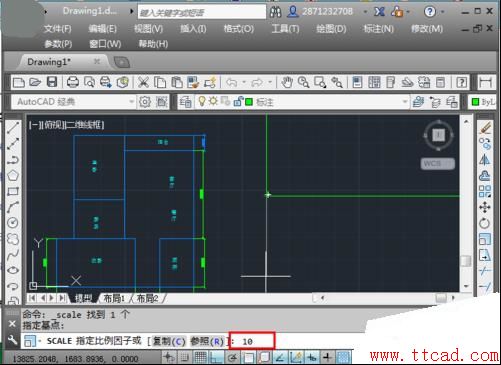
Task: Click the ViewCube top face
Action: tap(438, 135)
